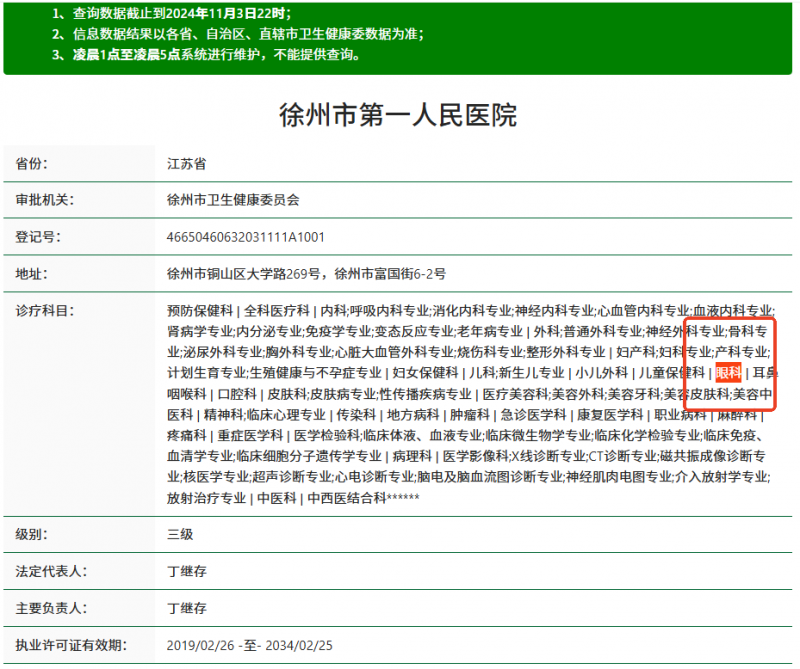Screen dimensions: 800x669
Task: Select the red-highlighted 眼科 department text
Action: click(x=727, y=370)
